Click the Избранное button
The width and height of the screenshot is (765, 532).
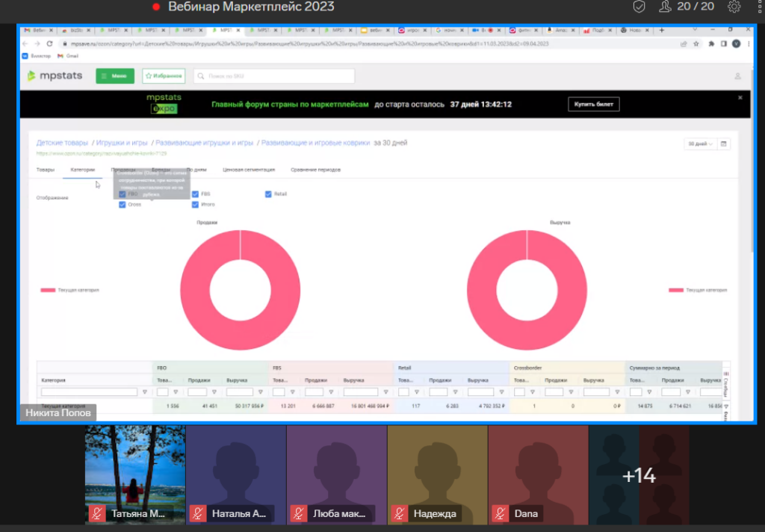pos(164,76)
